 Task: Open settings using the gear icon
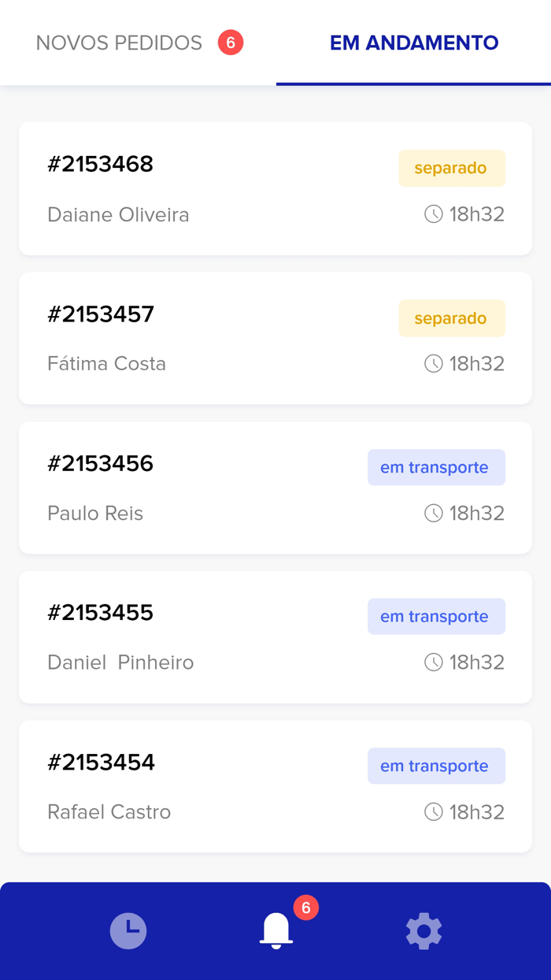coord(423,931)
